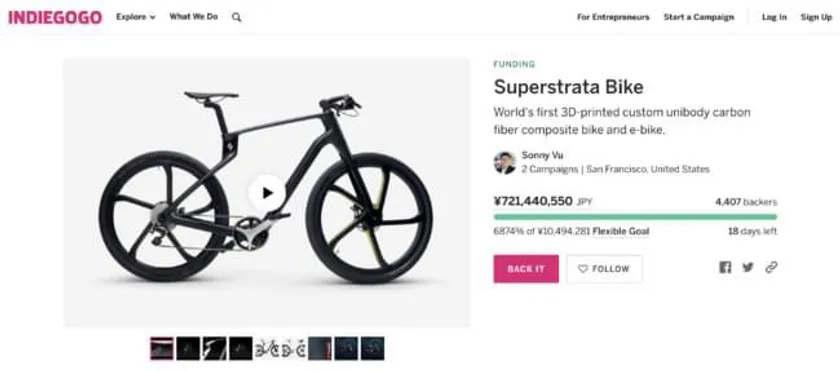Open the Log In page

(x=774, y=17)
